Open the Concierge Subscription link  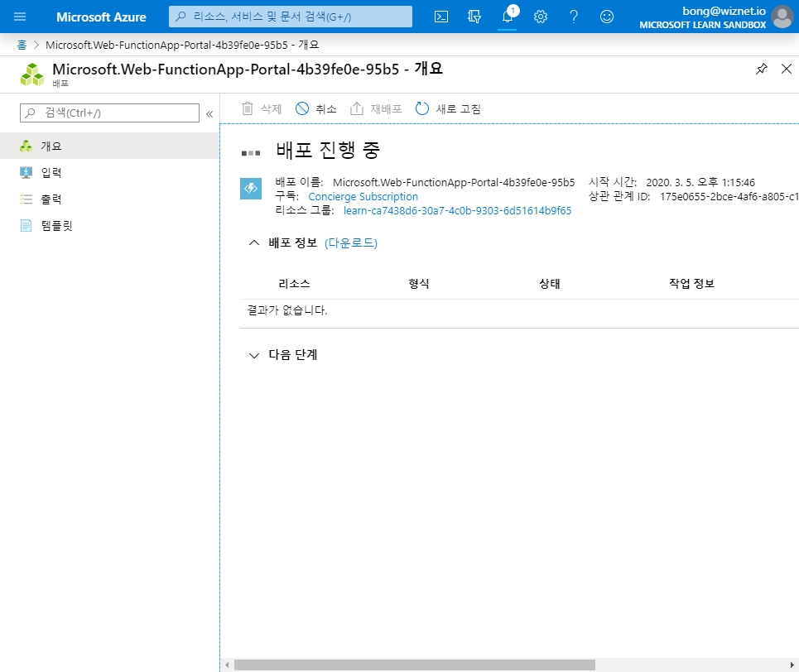363,197
